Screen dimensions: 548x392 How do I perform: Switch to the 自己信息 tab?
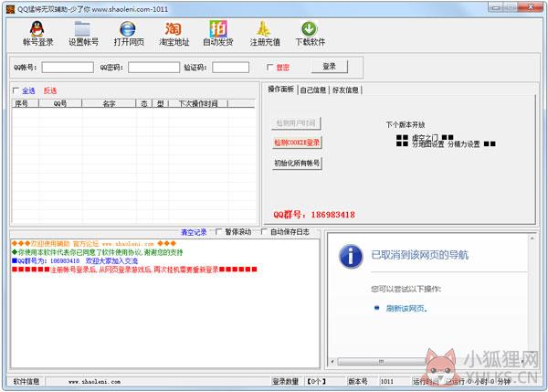tap(313, 90)
